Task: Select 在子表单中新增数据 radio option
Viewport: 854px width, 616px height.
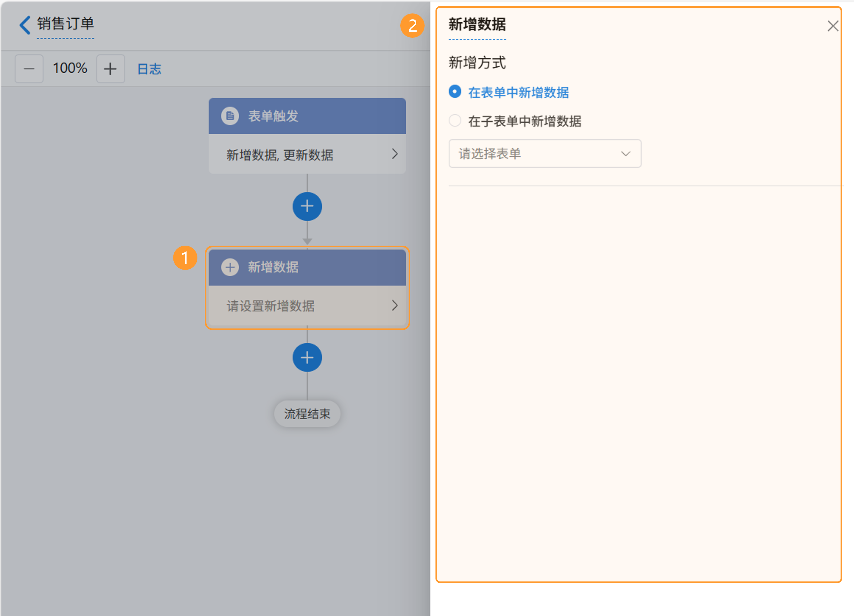Action: tap(455, 121)
